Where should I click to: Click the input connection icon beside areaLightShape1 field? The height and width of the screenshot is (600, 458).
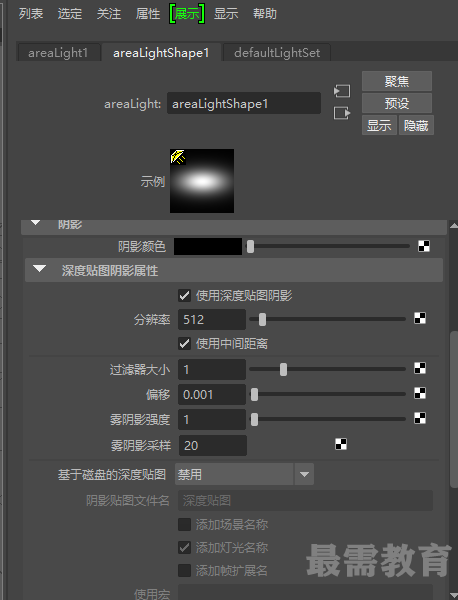click(342, 91)
